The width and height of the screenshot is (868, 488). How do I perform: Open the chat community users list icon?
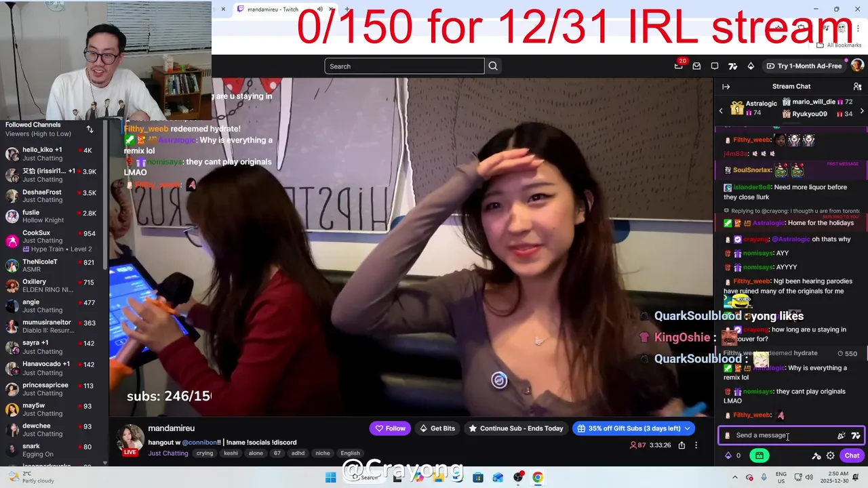tap(857, 87)
